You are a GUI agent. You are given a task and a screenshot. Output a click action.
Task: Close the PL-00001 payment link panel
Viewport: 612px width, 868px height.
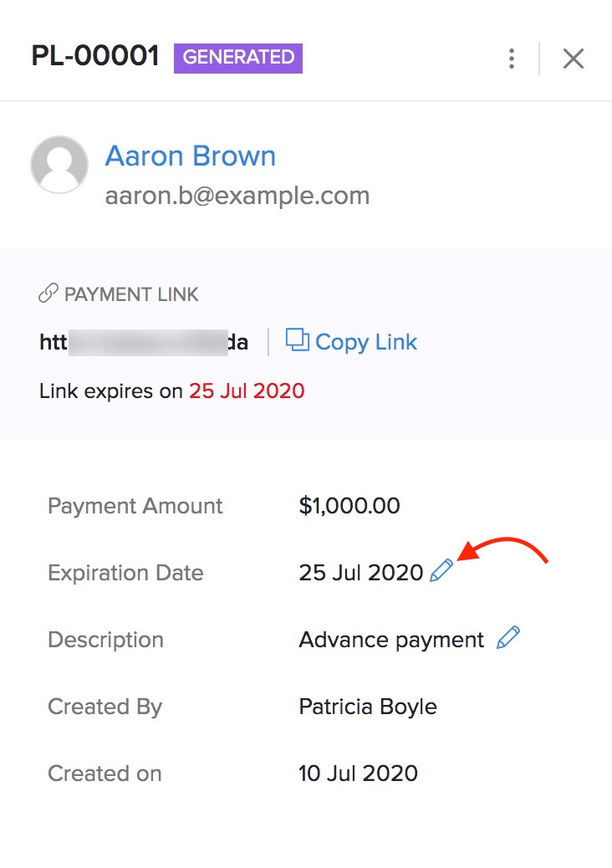point(574,59)
